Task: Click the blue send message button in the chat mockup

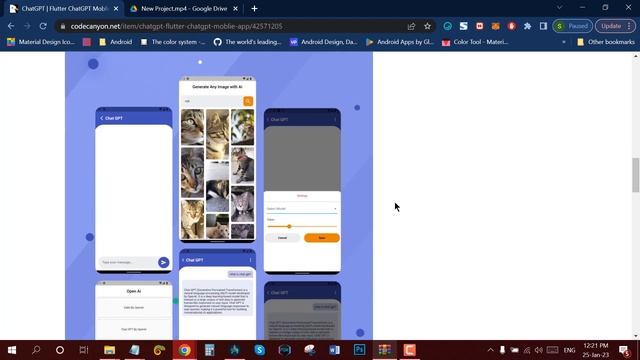Action: (x=163, y=262)
